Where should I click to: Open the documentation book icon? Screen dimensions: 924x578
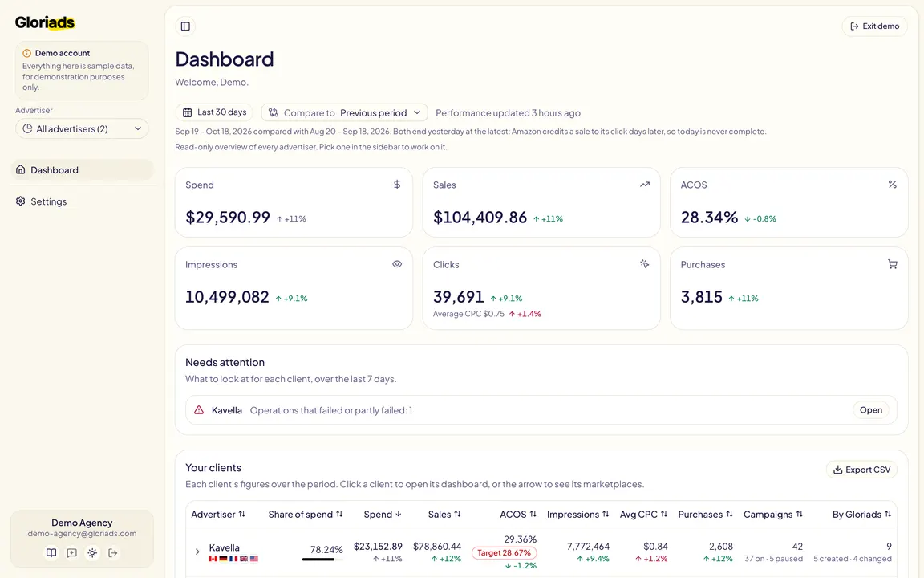tap(51, 552)
